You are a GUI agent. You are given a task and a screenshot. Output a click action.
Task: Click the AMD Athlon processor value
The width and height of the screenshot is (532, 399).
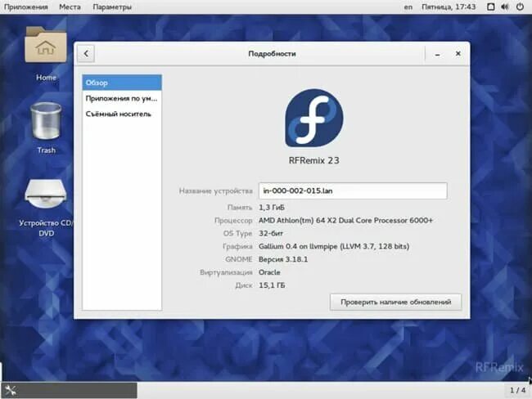[x=345, y=220]
